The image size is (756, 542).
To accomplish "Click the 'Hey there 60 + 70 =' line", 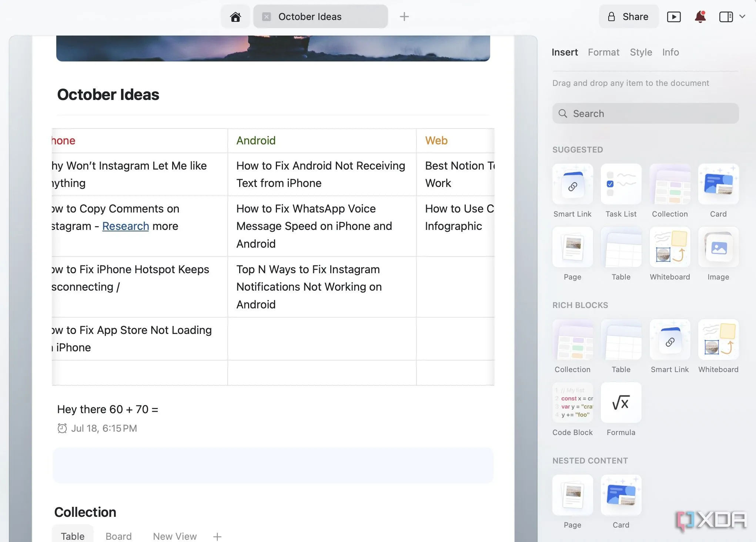I will [x=108, y=409].
